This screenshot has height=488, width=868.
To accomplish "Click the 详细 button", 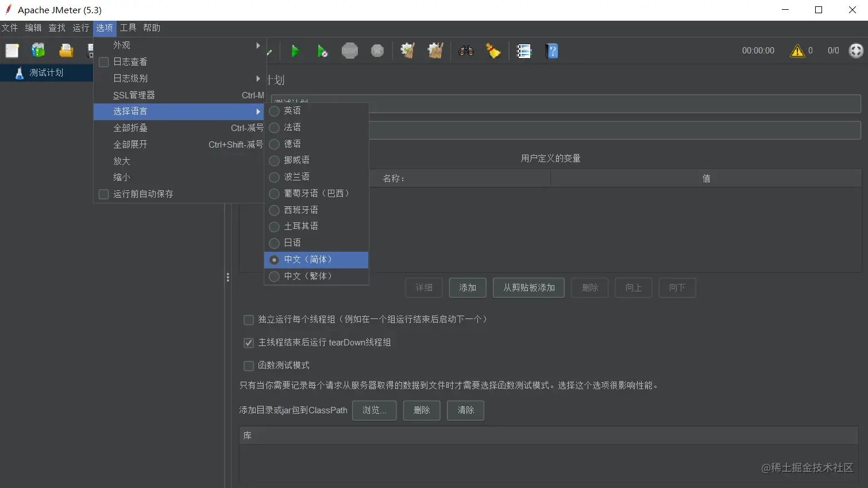I will click(x=424, y=287).
